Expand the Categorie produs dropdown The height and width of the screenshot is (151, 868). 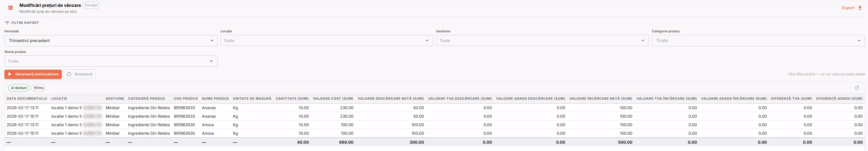[758, 41]
